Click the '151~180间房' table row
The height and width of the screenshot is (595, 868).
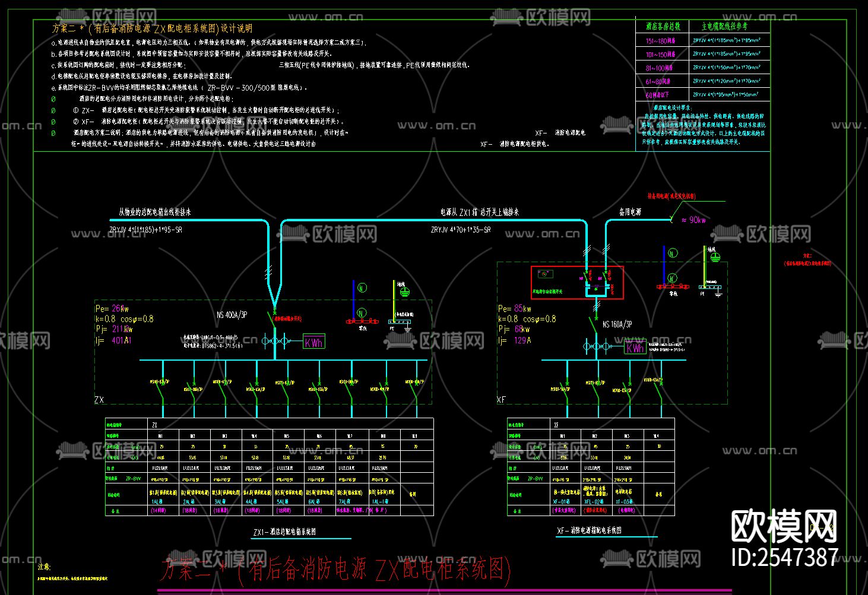point(660,41)
